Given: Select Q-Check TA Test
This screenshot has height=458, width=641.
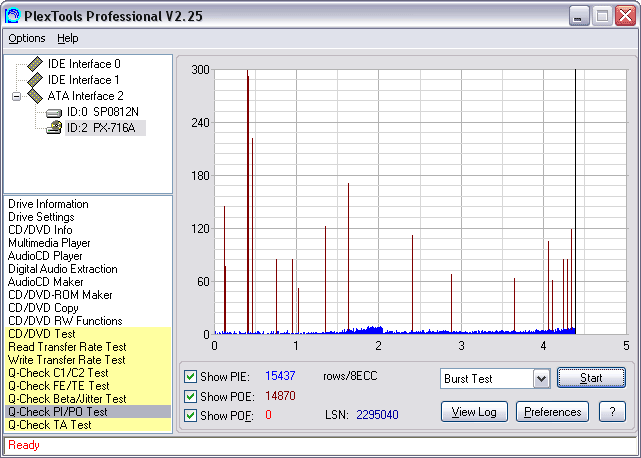Looking at the screenshot, I should 88,425.
